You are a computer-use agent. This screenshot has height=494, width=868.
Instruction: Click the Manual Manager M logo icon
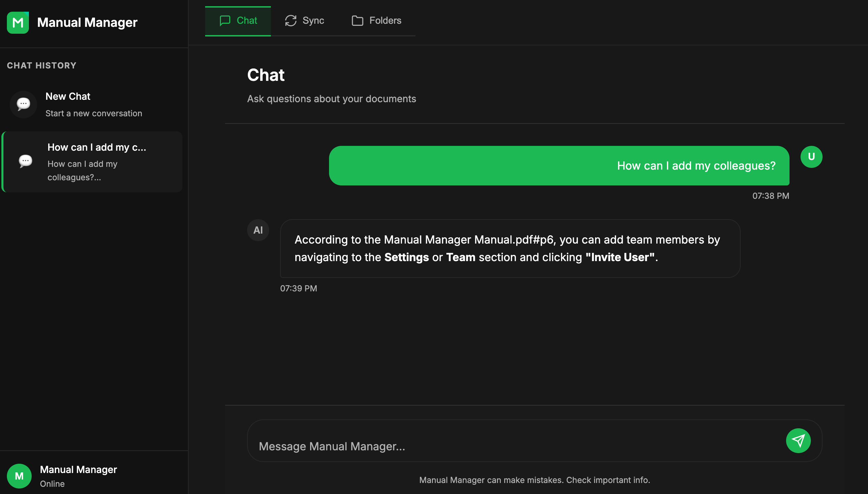[x=18, y=23]
